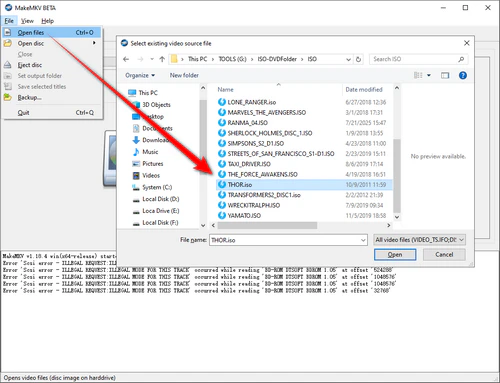The image size is (500, 383).
Task: Click the WRECKITRALPH.ISO file icon
Action: point(222,205)
